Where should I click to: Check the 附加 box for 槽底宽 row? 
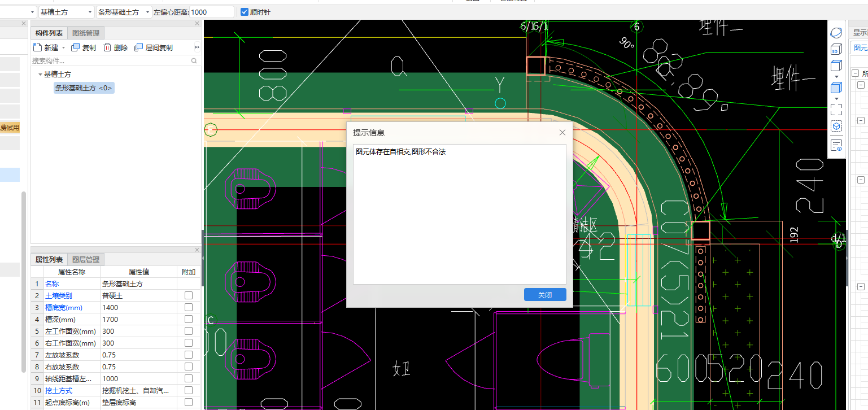(189, 307)
